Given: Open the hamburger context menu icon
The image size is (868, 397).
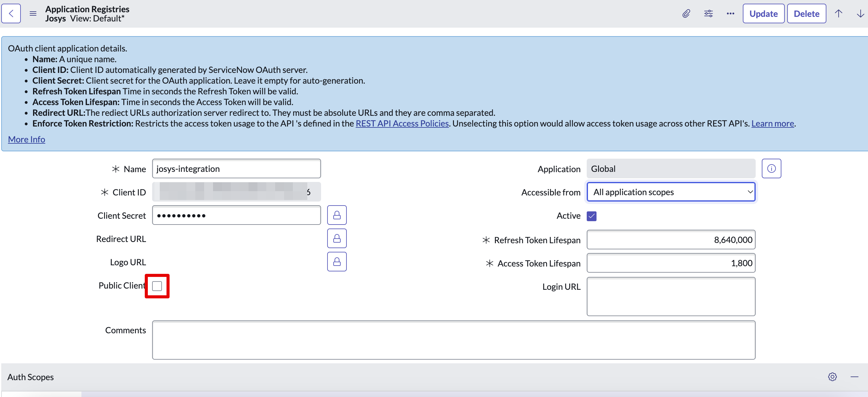Looking at the screenshot, I should pos(33,13).
